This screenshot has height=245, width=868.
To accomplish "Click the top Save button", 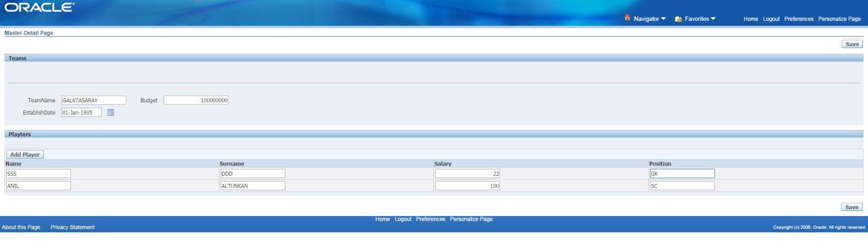I will 852,44.
